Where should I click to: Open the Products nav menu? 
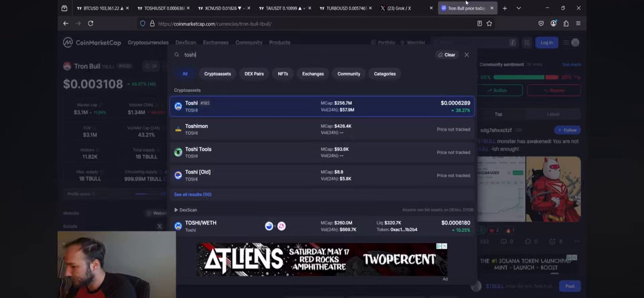click(x=280, y=42)
